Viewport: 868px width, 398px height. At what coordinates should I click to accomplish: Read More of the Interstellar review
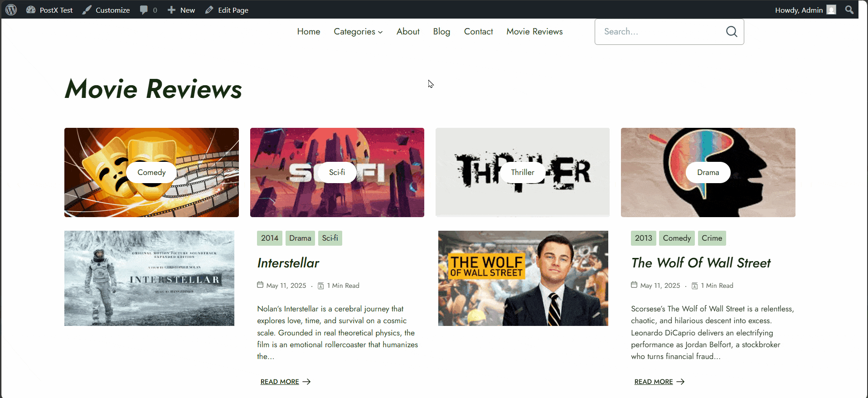(x=286, y=382)
